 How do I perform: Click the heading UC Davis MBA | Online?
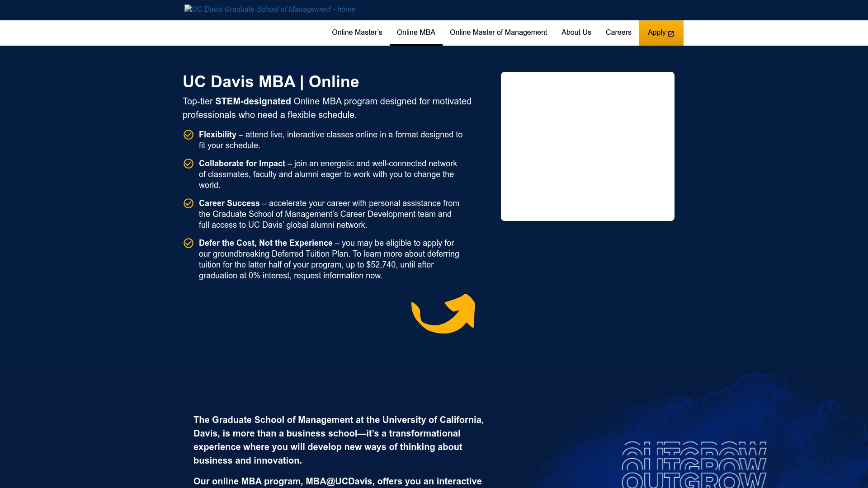pyautogui.click(x=271, y=82)
